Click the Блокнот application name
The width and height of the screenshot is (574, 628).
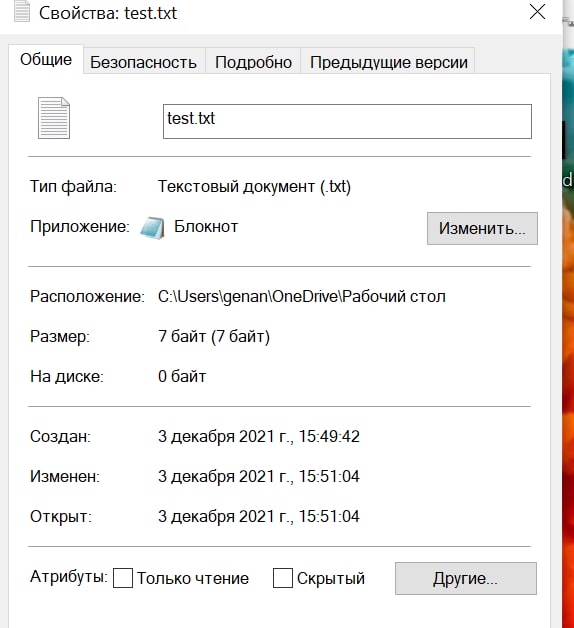tap(206, 227)
